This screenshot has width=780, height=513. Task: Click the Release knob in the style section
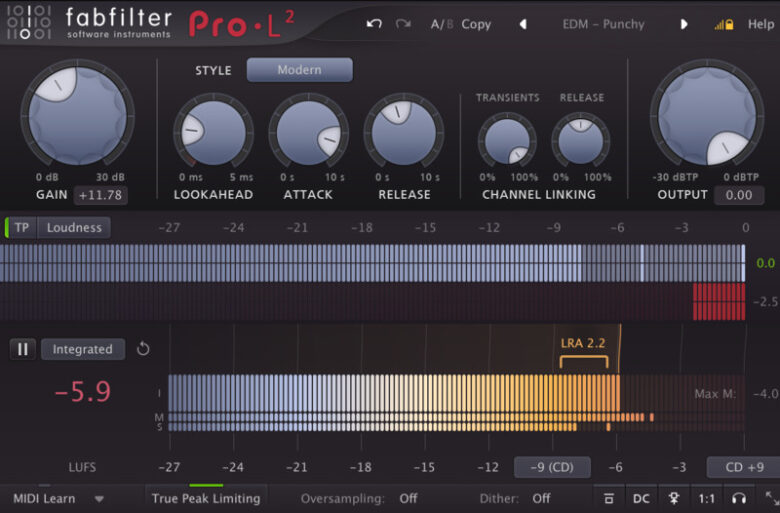[x=404, y=133]
